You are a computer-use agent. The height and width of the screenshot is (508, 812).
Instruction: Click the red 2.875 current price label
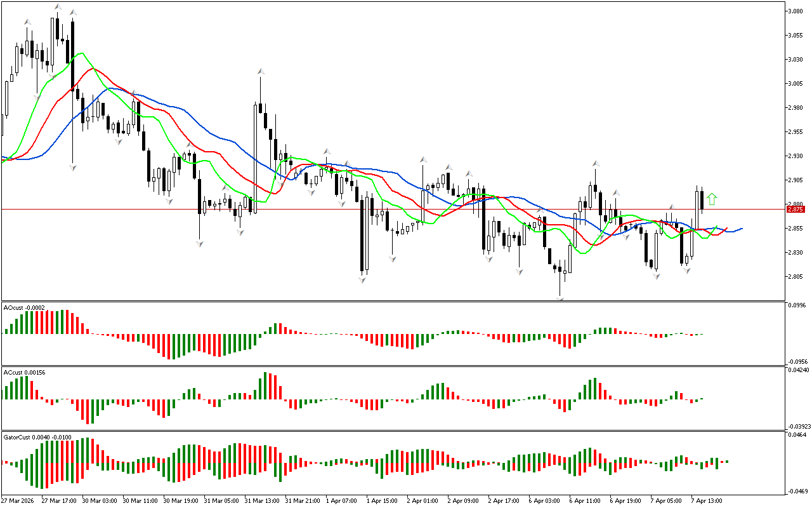[795, 209]
